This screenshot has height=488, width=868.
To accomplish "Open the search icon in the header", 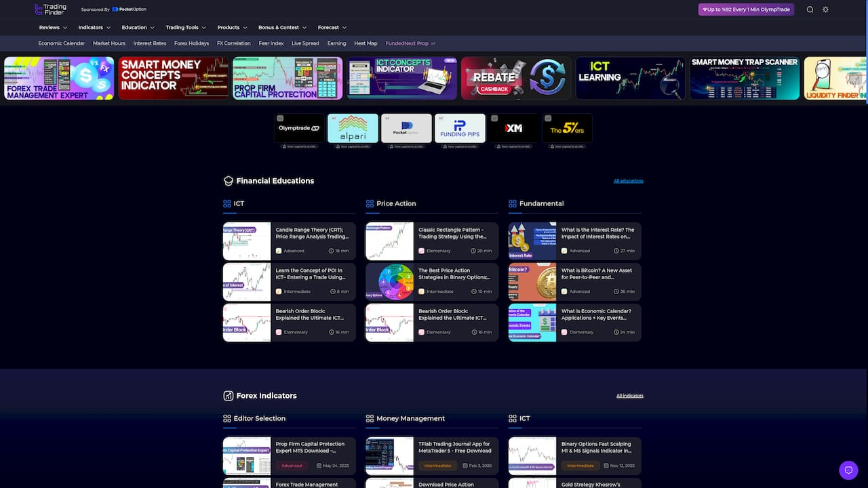I will [809, 9].
